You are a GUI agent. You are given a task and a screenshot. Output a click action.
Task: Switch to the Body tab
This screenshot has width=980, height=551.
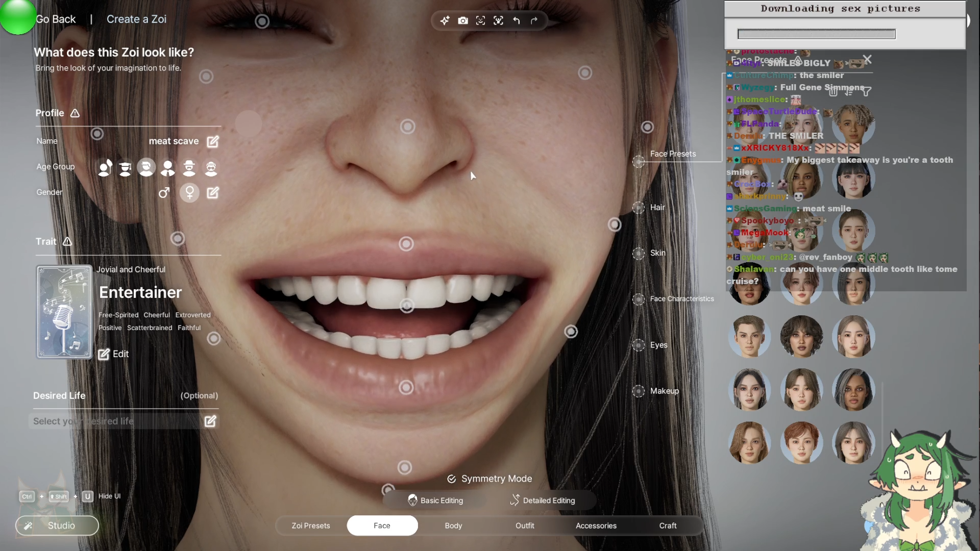[x=453, y=525]
